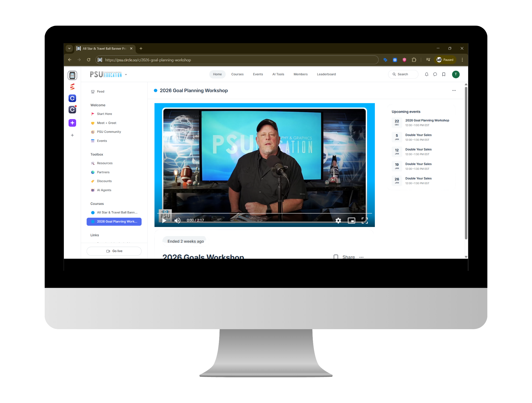Viewport: 532px width, 403px height.
Task: Click the purple sparkle community icon
Action: tap(72, 123)
